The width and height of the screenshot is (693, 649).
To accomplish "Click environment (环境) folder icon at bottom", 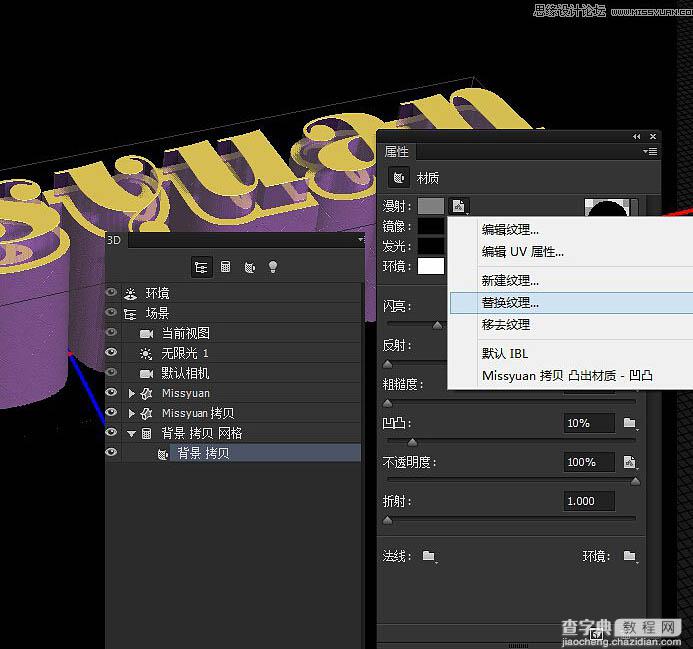I will pos(630,556).
